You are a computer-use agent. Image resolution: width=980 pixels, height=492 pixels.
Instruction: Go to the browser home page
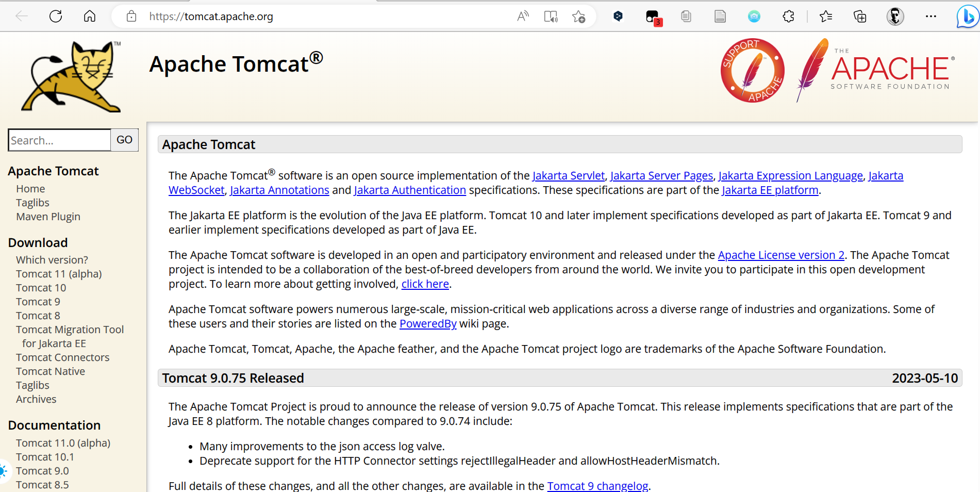click(x=90, y=17)
